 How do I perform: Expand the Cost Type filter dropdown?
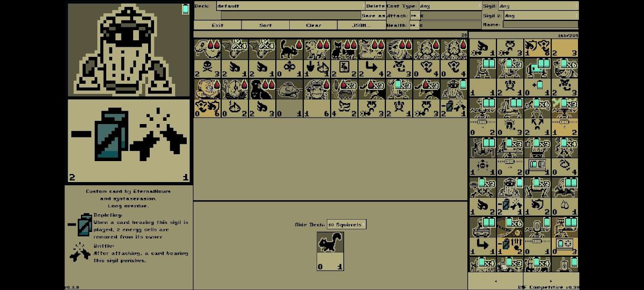(x=450, y=6)
